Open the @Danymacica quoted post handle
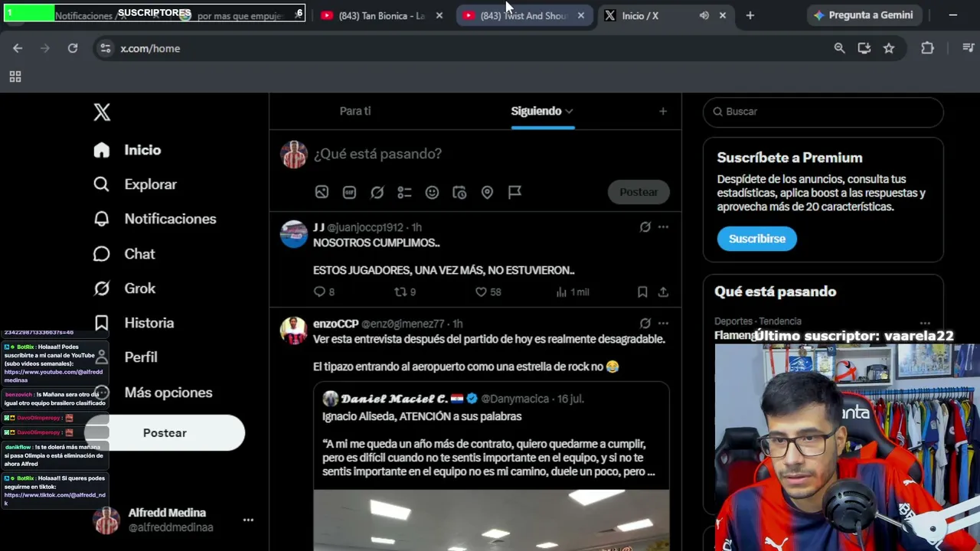Image resolution: width=980 pixels, height=551 pixels. click(x=514, y=399)
